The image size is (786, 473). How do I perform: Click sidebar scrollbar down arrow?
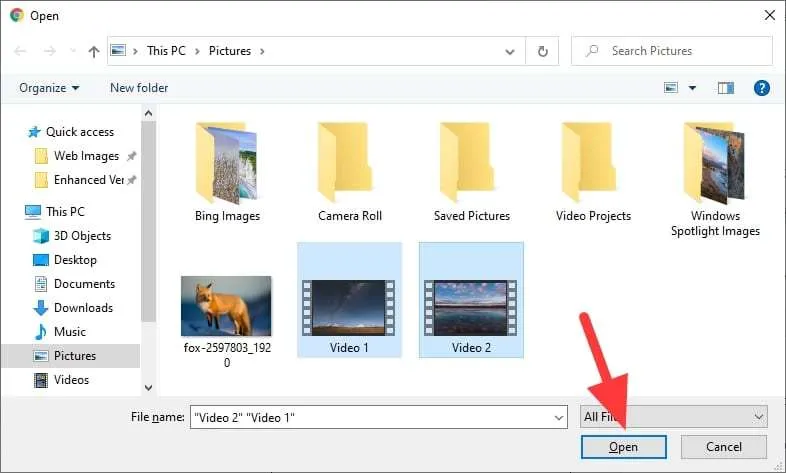148,387
